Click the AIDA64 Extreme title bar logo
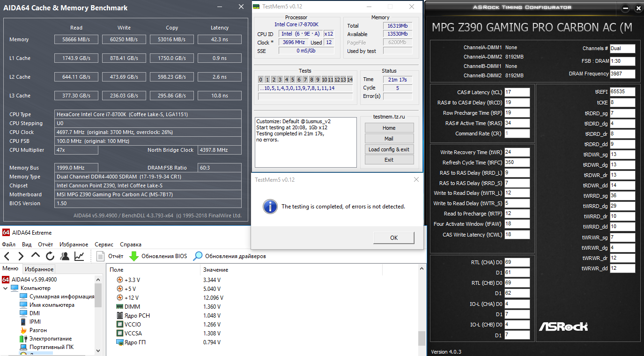Screen dimensions: 644x356 [x=6, y=232]
